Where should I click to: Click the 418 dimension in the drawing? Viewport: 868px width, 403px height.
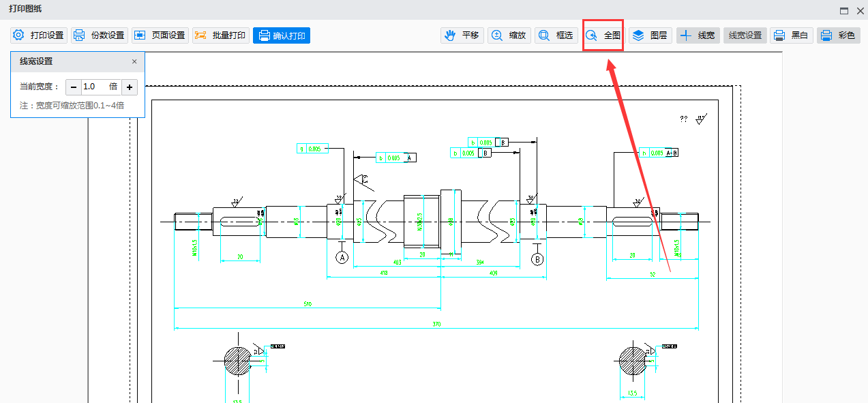[x=384, y=273]
